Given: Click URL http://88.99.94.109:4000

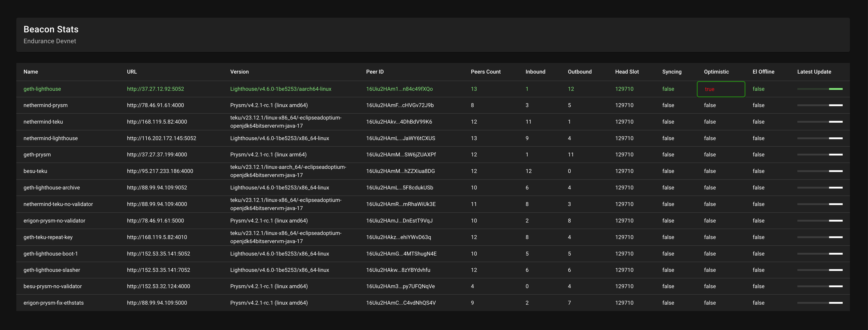Looking at the screenshot, I should tap(157, 204).
